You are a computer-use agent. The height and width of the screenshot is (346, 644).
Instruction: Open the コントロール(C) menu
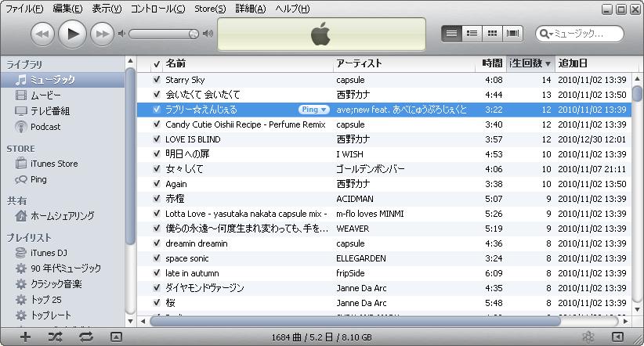pyautogui.click(x=157, y=9)
